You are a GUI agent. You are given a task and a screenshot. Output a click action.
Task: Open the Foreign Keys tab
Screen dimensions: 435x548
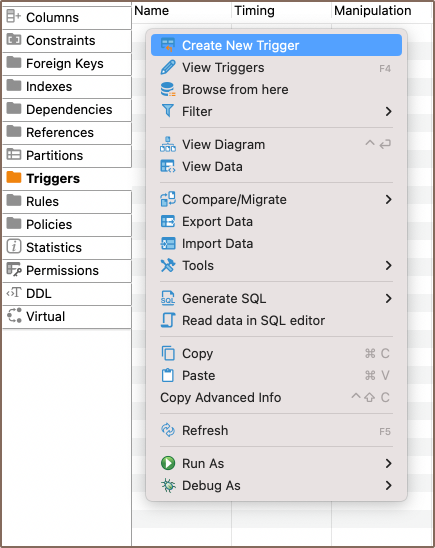pos(67,64)
